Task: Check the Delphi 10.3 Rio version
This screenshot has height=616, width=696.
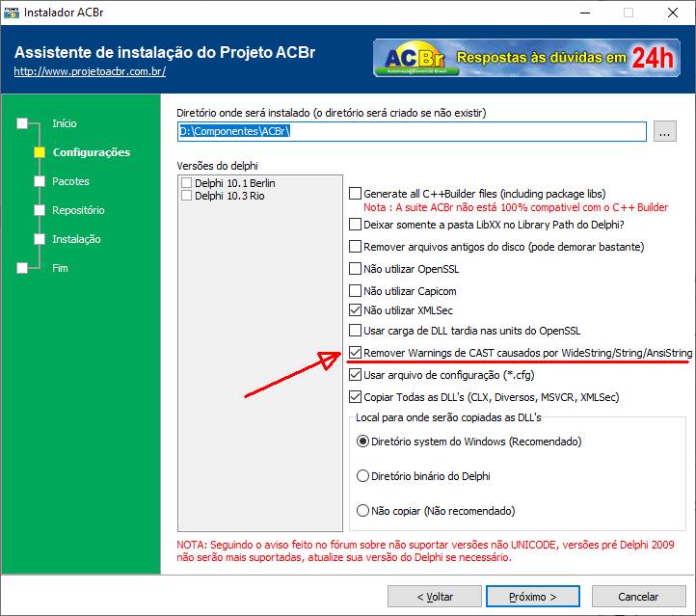Action: coord(186,196)
